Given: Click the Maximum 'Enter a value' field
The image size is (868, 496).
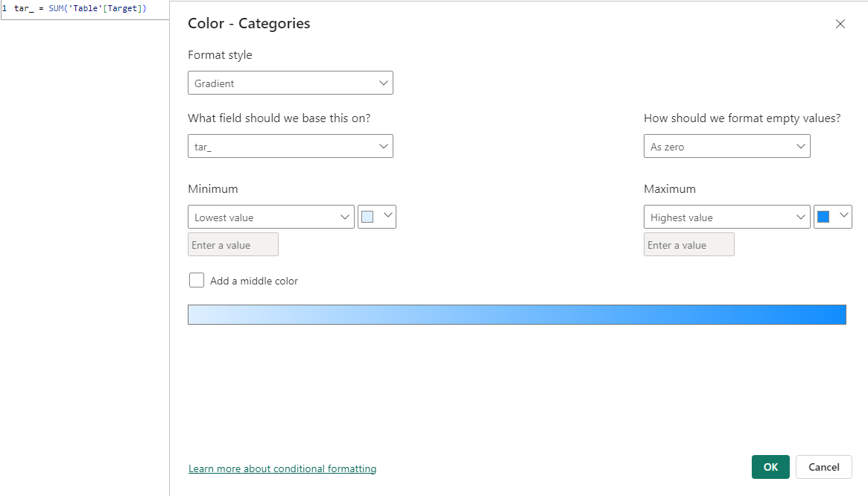Looking at the screenshot, I should pos(688,245).
